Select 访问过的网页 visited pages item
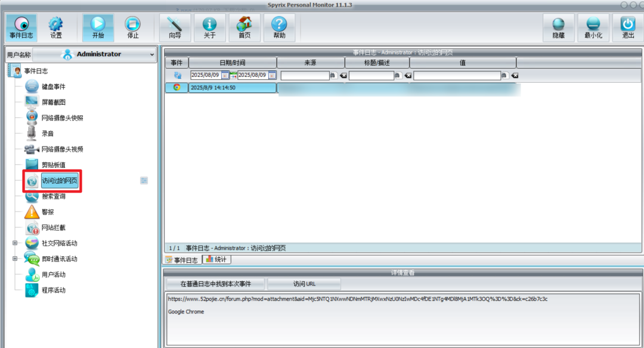Image resolution: width=644 pixels, height=348 pixels. coord(60,181)
